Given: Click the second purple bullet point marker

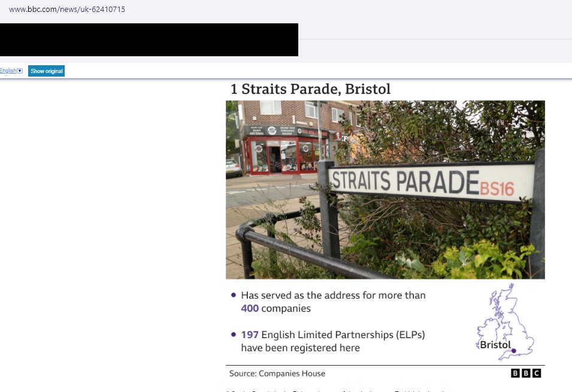Looking at the screenshot, I should [x=233, y=335].
